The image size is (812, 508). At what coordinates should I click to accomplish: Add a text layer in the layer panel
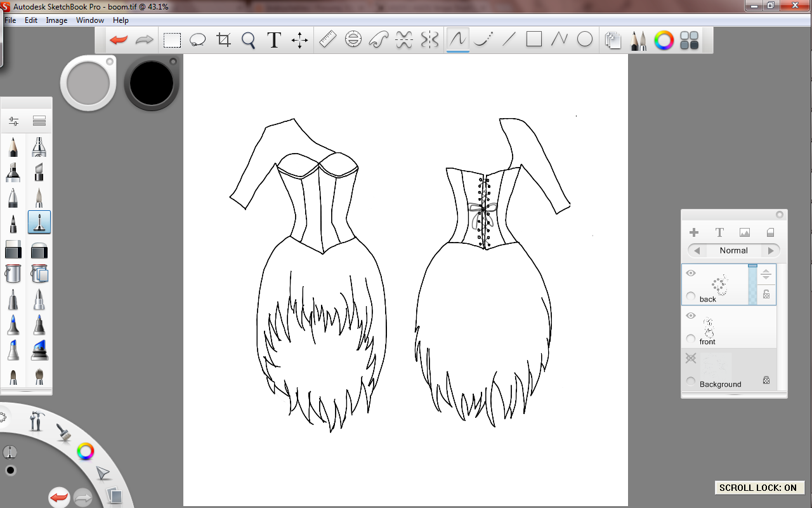click(719, 232)
